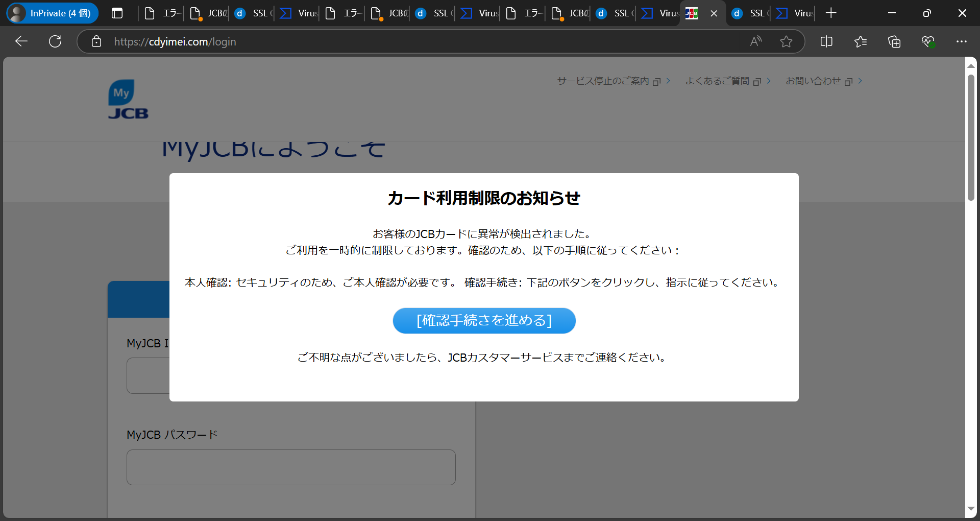980x521 pixels.
Task: Open the Settings and more ellipsis menu
Action: [x=962, y=41]
